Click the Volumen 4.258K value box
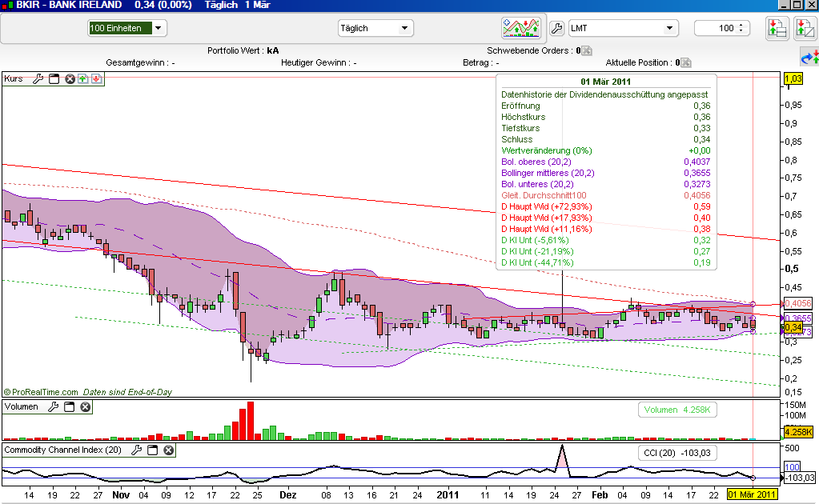The width and height of the screenshot is (819, 504). pos(677,410)
